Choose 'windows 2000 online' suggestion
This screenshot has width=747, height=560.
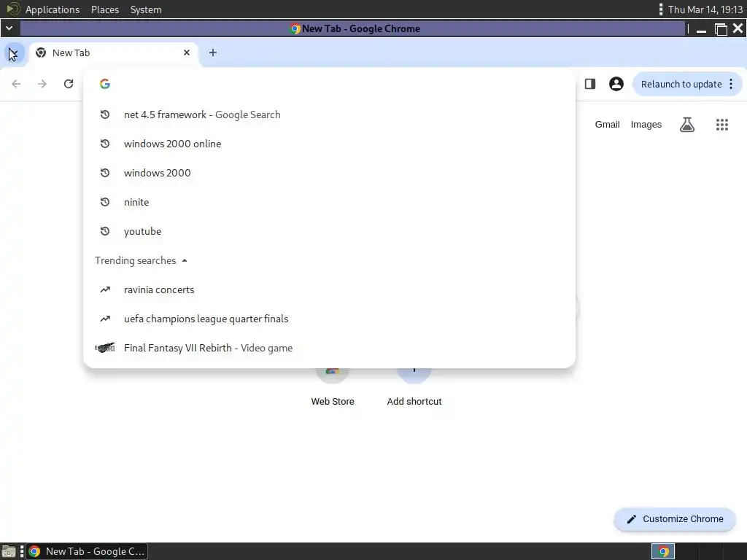[x=329, y=144]
